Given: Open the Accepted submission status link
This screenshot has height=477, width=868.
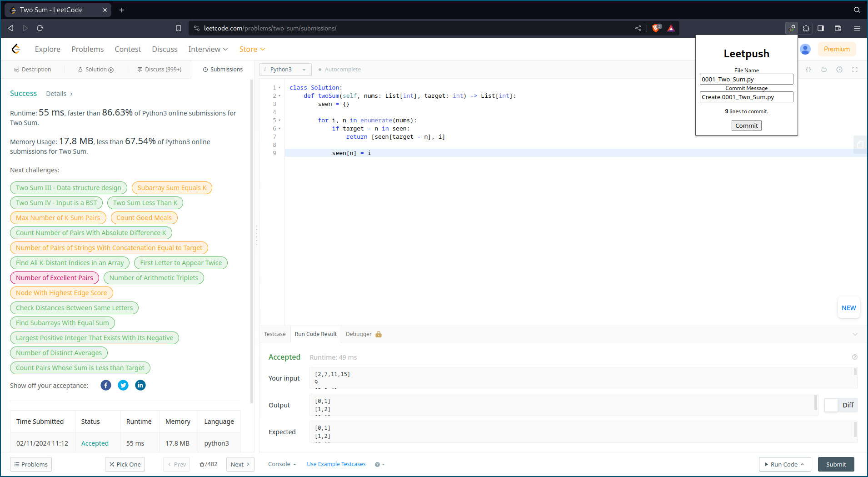Looking at the screenshot, I should click(x=95, y=443).
